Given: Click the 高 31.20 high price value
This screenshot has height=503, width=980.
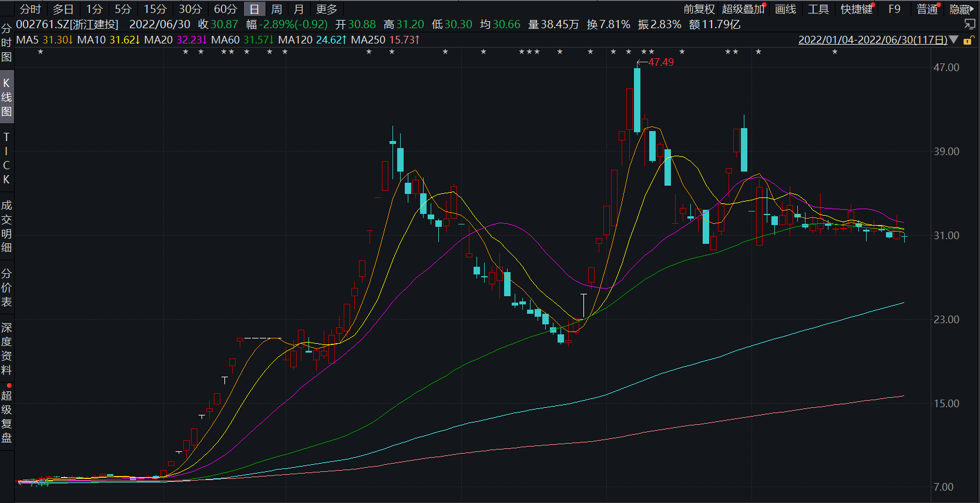Looking at the screenshot, I should [404, 24].
